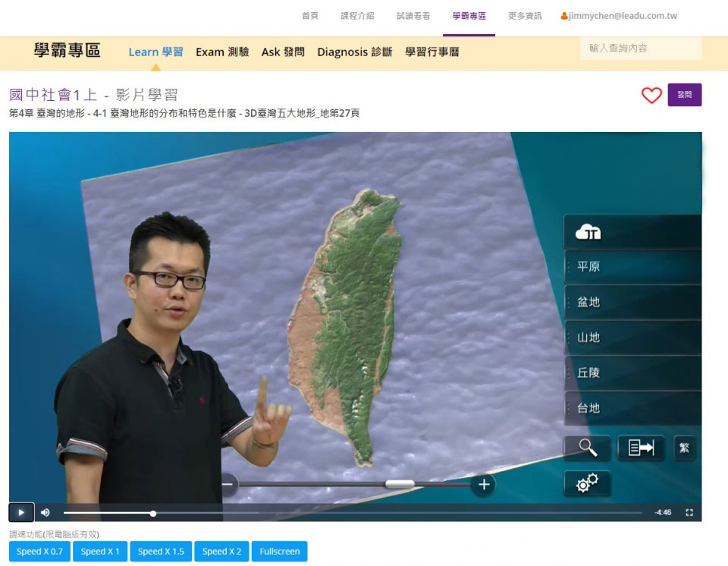This screenshot has height=566, width=728.
Task: Open the Exam 測驗 tab
Action: [x=222, y=52]
